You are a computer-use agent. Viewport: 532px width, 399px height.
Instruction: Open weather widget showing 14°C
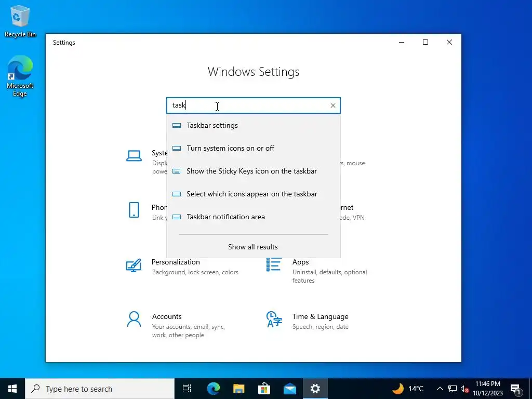[408, 389]
